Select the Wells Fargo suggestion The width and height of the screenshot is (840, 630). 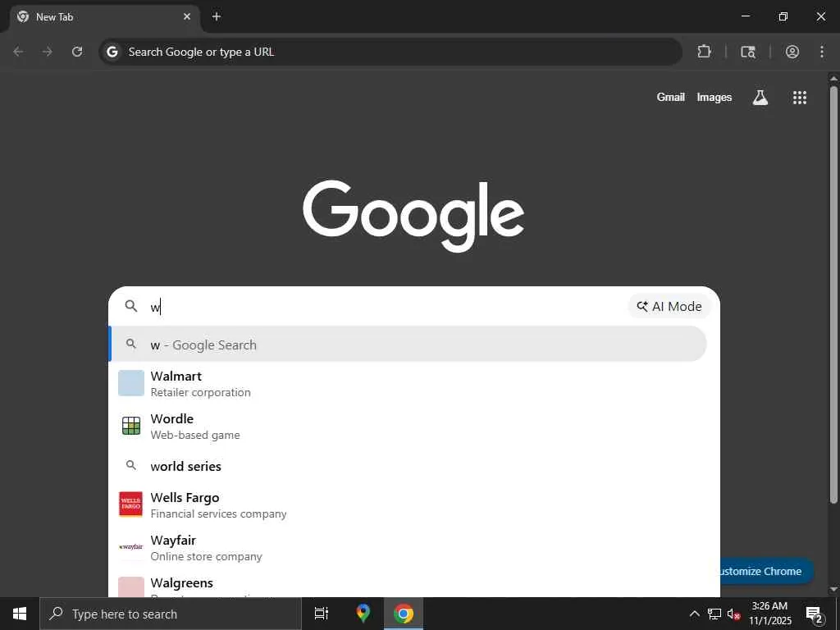coord(409,504)
